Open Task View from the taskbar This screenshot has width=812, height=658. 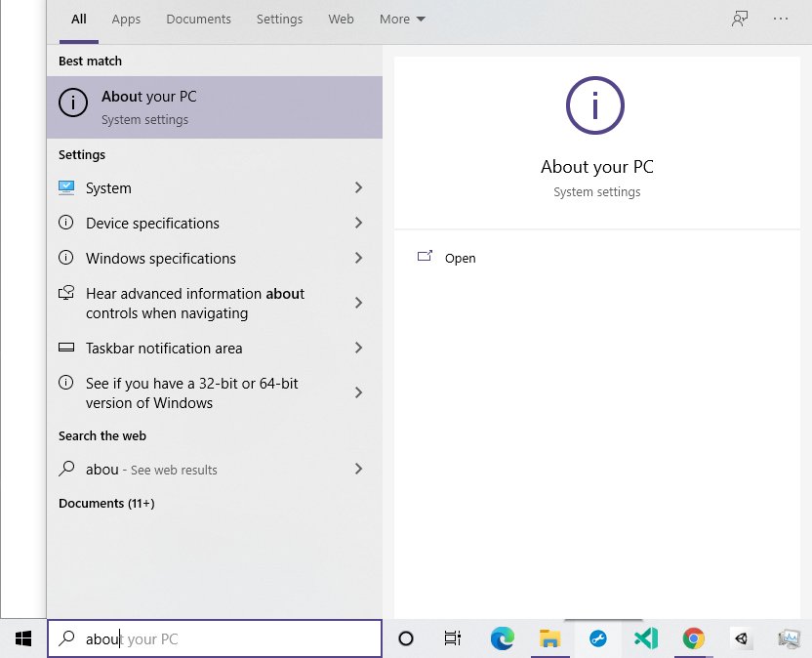[x=453, y=638]
